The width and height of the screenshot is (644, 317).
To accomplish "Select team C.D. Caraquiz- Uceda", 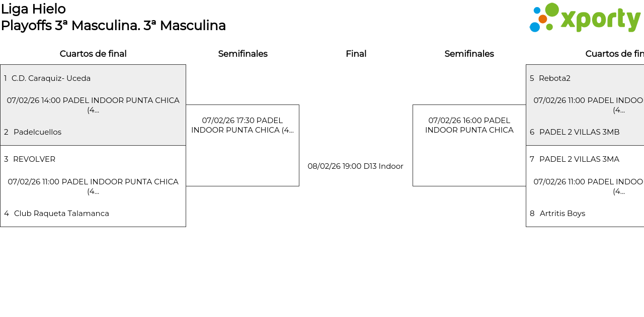I will point(51,78).
